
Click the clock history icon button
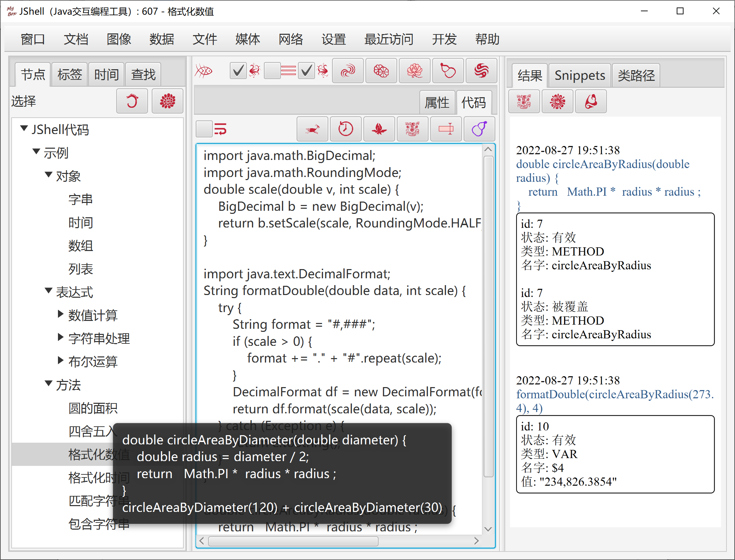346,129
